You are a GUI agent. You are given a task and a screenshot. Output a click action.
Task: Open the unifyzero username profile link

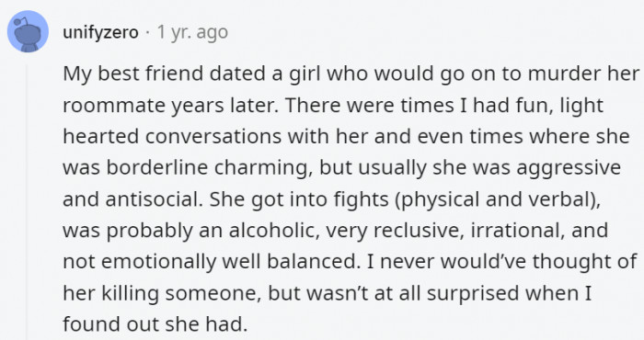pos(100,32)
